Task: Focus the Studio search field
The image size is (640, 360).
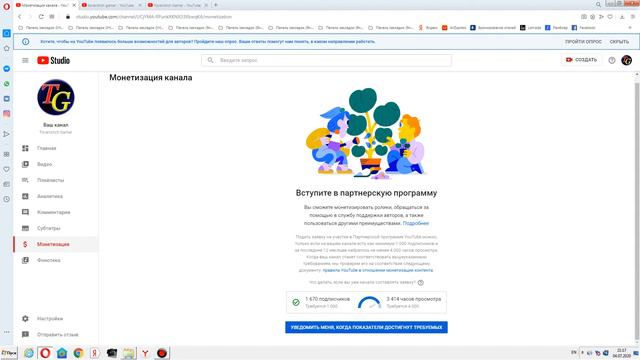Action: (x=327, y=60)
